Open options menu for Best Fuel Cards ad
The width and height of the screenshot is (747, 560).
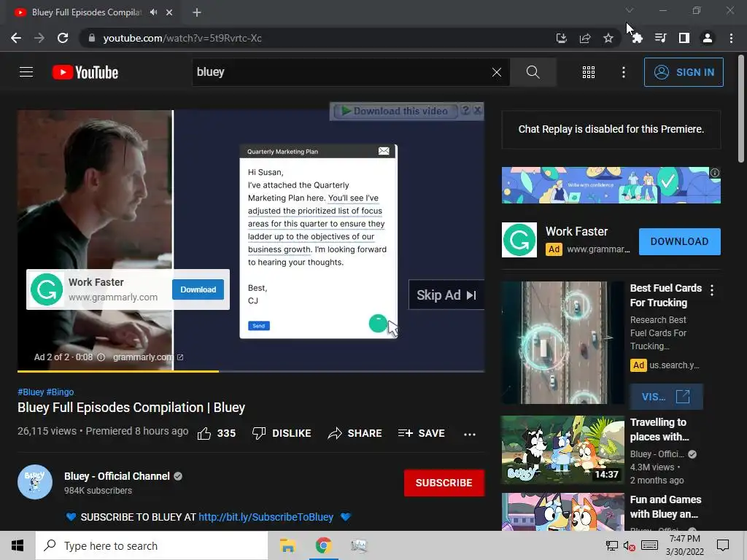pyautogui.click(x=712, y=290)
